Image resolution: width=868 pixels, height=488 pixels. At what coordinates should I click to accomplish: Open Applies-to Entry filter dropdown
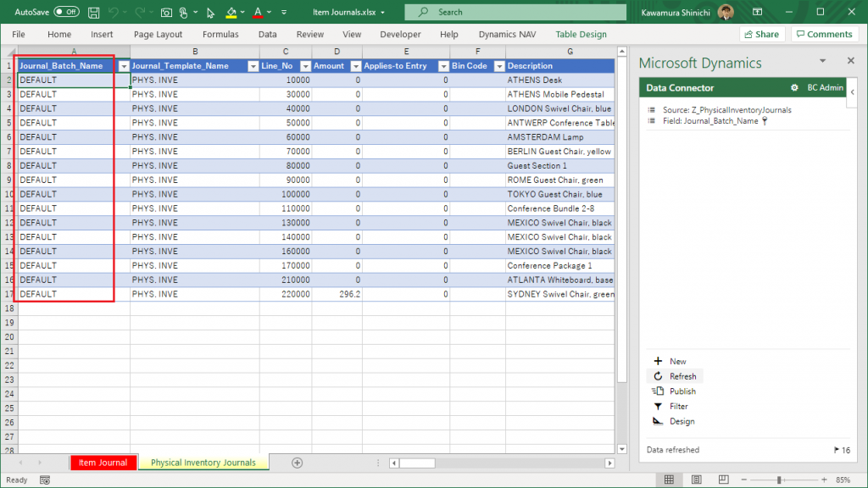click(x=443, y=66)
